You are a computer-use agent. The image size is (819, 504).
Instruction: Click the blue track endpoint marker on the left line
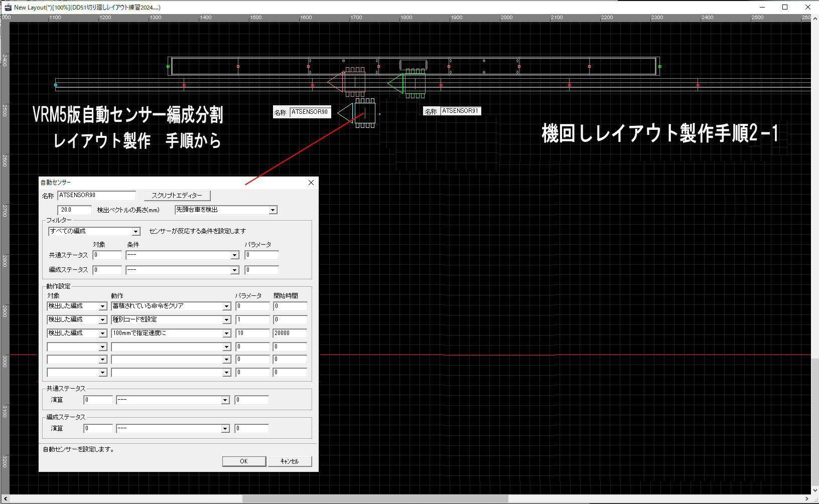pyautogui.click(x=56, y=85)
